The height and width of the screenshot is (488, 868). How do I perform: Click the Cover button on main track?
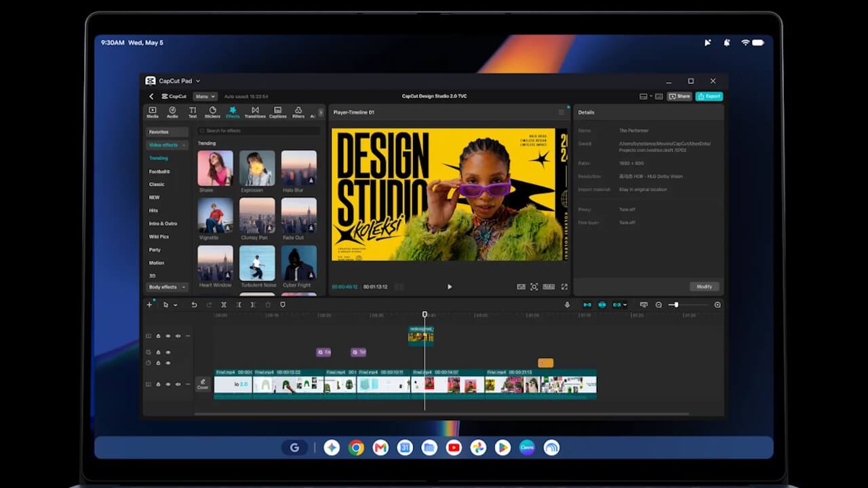(x=203, y=384)
